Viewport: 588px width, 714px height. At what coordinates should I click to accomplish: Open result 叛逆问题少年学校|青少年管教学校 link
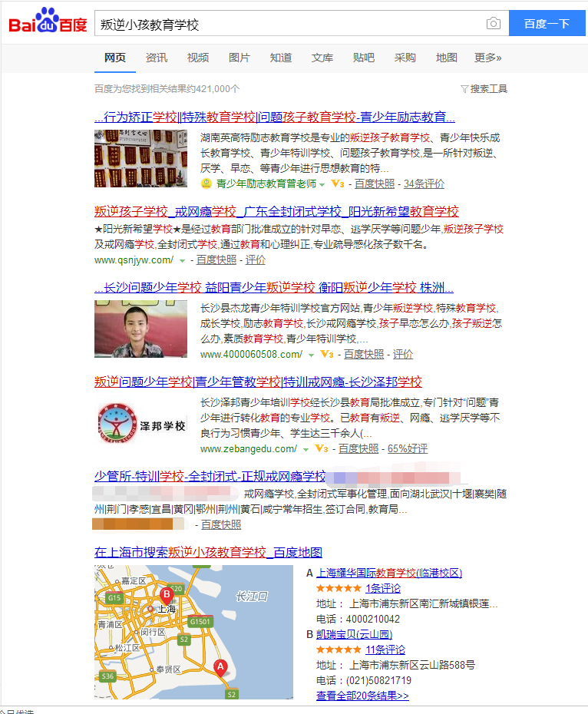coord(258,382)
